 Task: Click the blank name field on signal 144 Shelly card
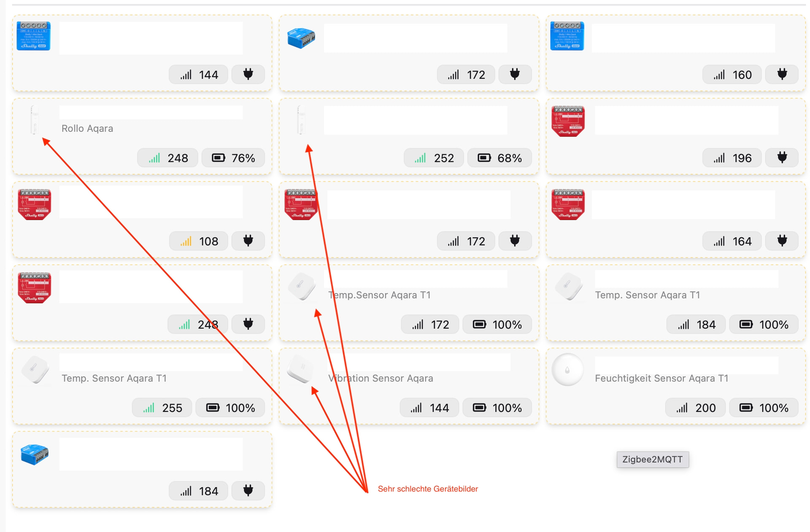click(x=151, y=38)
